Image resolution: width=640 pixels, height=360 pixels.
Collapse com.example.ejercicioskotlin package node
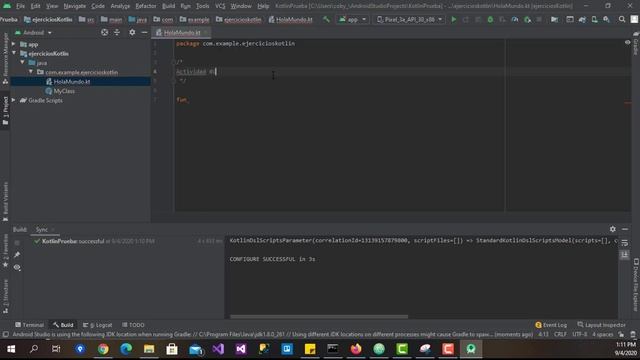click(x=31, y=72)
